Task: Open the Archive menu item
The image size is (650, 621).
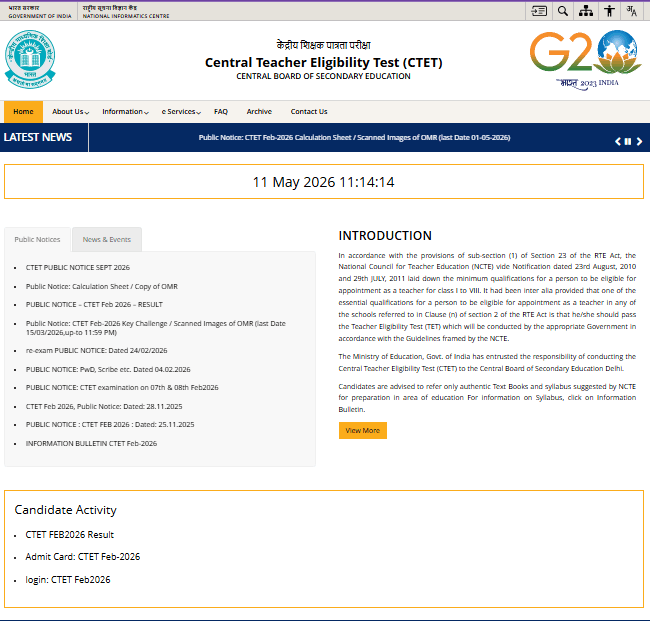Action: [x=259, y=112]
